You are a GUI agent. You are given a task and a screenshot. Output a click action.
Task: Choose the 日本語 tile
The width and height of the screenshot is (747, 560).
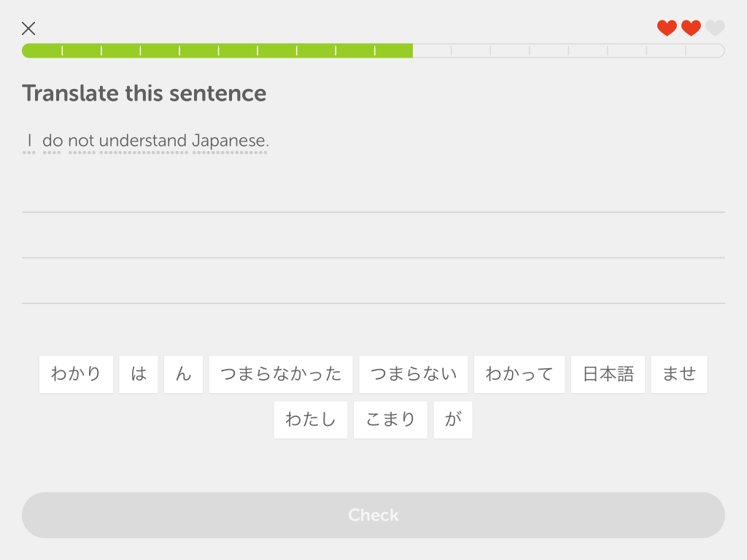[608, 374]
